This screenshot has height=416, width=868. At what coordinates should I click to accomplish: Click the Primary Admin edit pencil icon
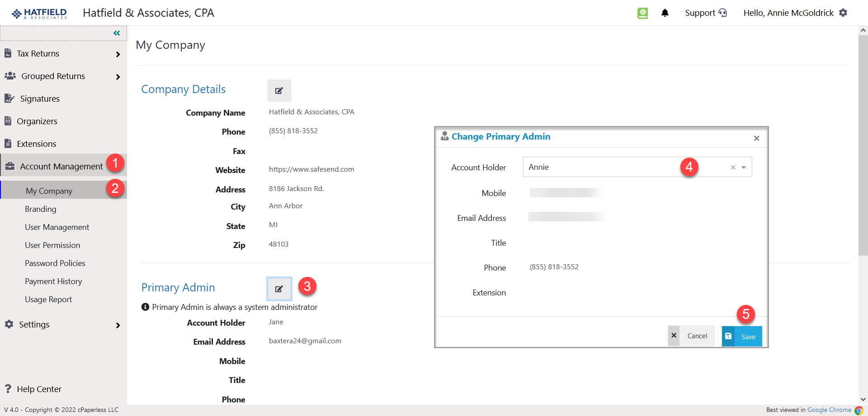coord(279,289)
